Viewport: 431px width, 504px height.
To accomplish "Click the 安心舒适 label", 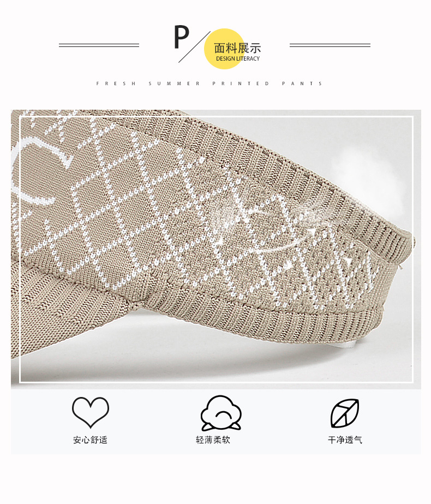I will 90,440.
